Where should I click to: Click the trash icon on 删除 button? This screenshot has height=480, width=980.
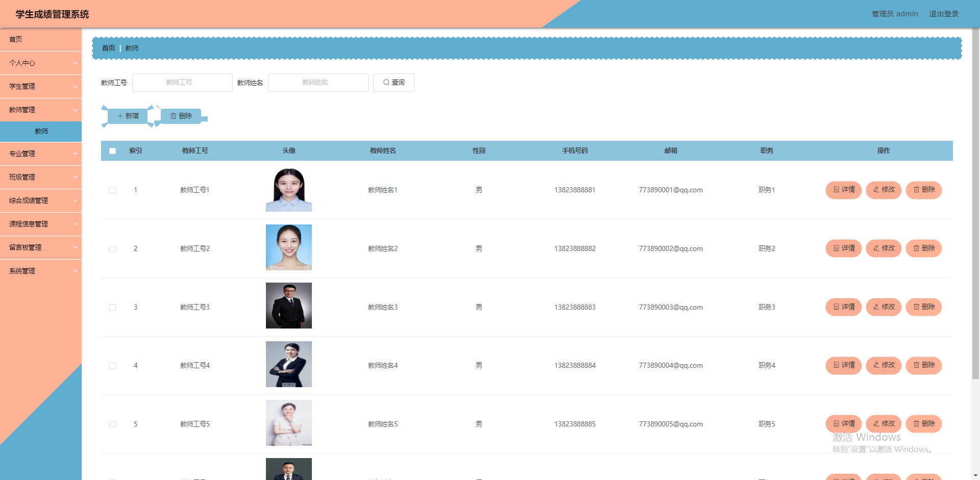(173, 116)
